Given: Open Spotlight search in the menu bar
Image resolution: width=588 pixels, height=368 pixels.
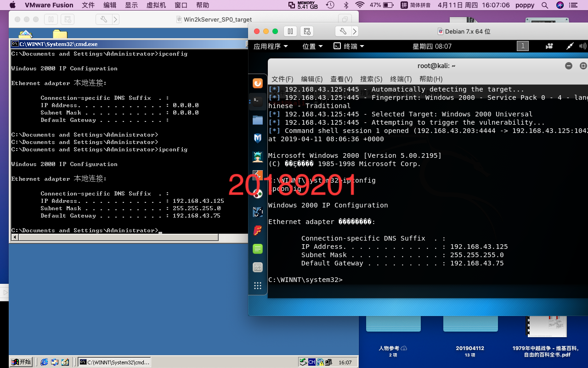Looking at the screenshot, I should 545,5.
